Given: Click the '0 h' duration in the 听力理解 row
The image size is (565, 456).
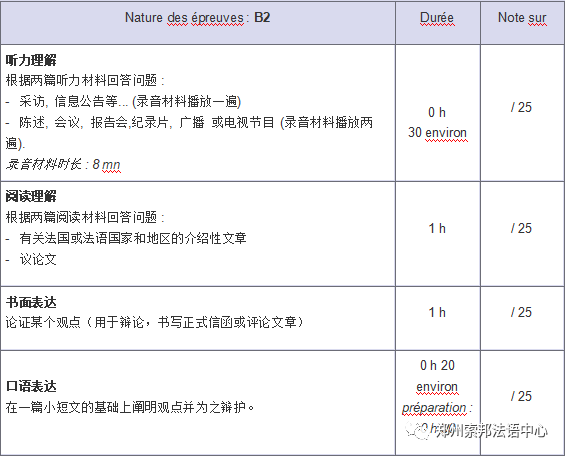Looking at the screenshot, I should click(437, 112).
